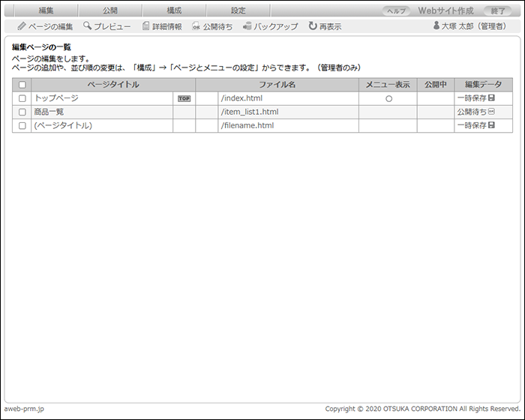Open the /item_list1.html file entry
The width and height of the screenshot is (525, 420).
coord(250,112)
